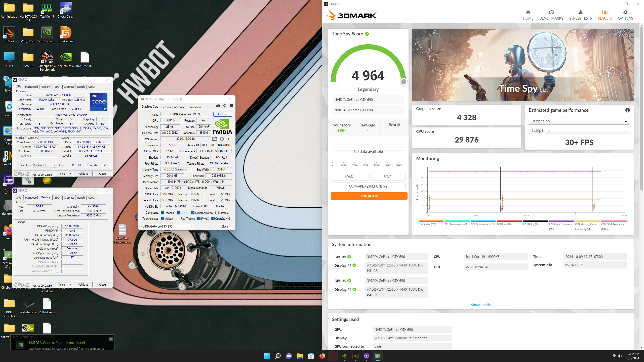Toggle the UEFI checkbox in GPU-Z
Image resolution: width=644 pixels, height=362 pixels.
pos(222,139)
